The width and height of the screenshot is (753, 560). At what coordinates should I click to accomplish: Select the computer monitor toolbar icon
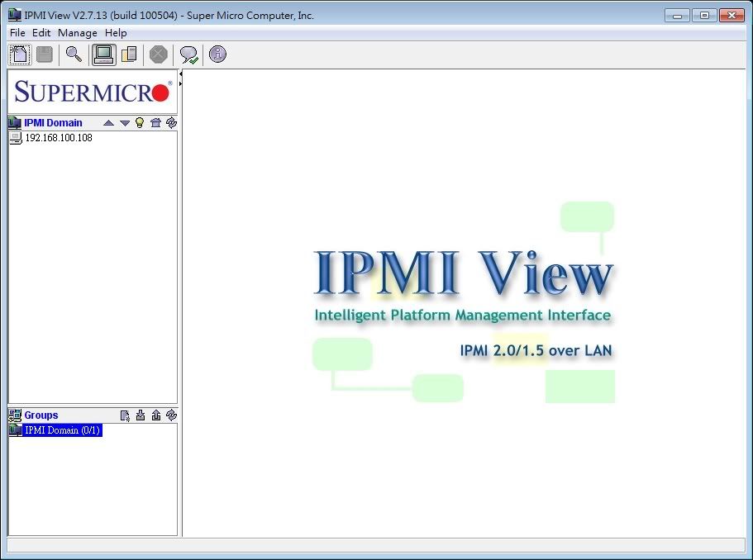point(103,55)
